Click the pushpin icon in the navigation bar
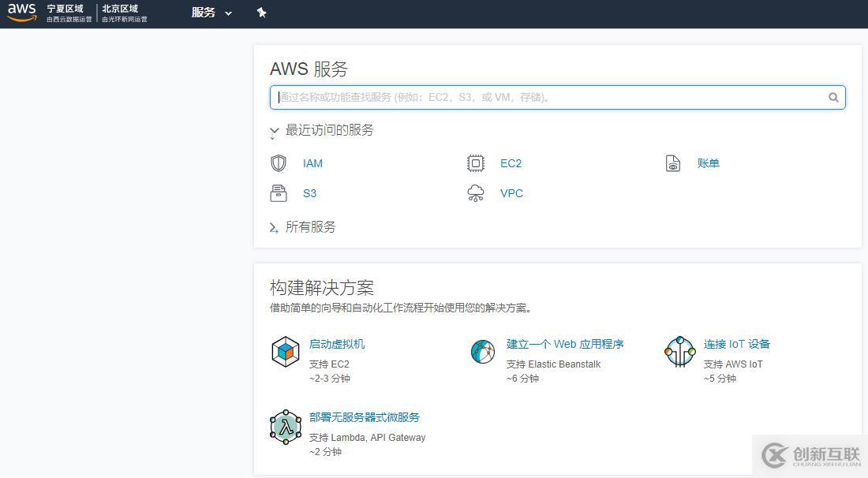Screen dimensions: 868x478 [261, 13]
